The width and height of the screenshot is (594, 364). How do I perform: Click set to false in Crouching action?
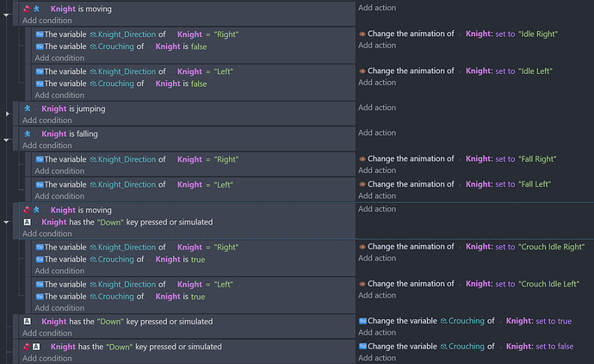pyautogui.click(x=554, y=346)
